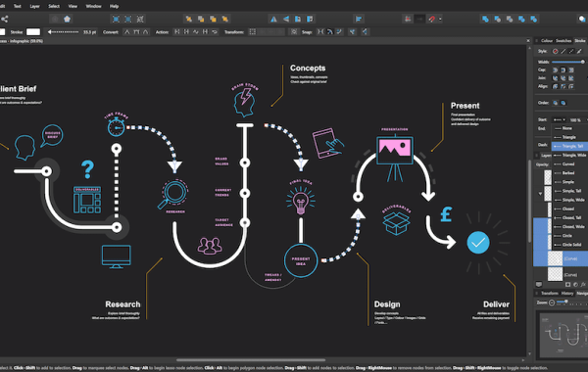The width and height of the screenshot is (588, 372).
Task: Toggle the Transform mode dotted box icon
Action: pyautogui.click(x=253, y=32)
